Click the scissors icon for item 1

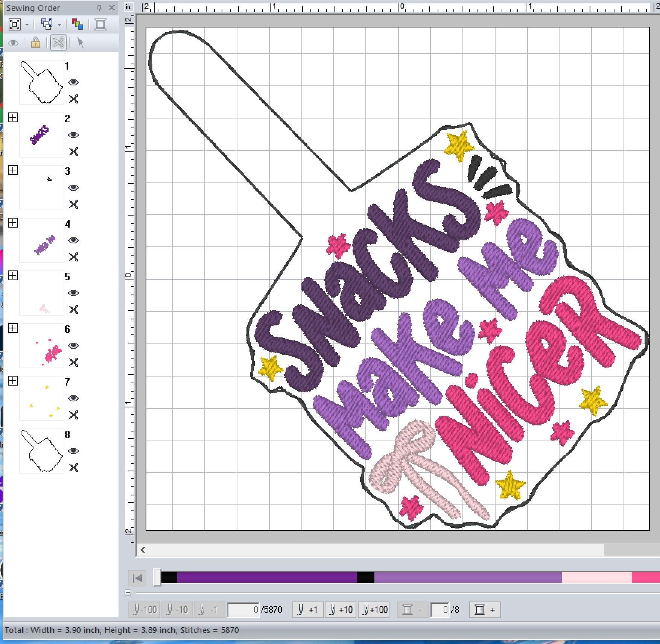[x=73, y=99]
